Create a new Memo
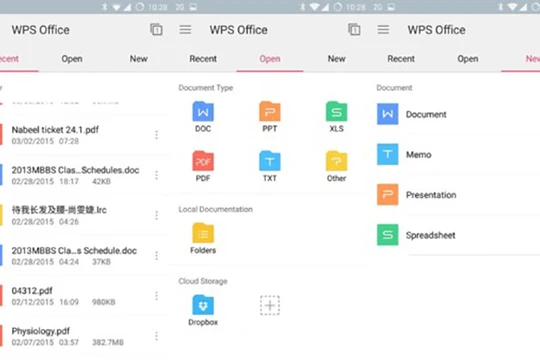The image size is (540, 360). point(387,154)
